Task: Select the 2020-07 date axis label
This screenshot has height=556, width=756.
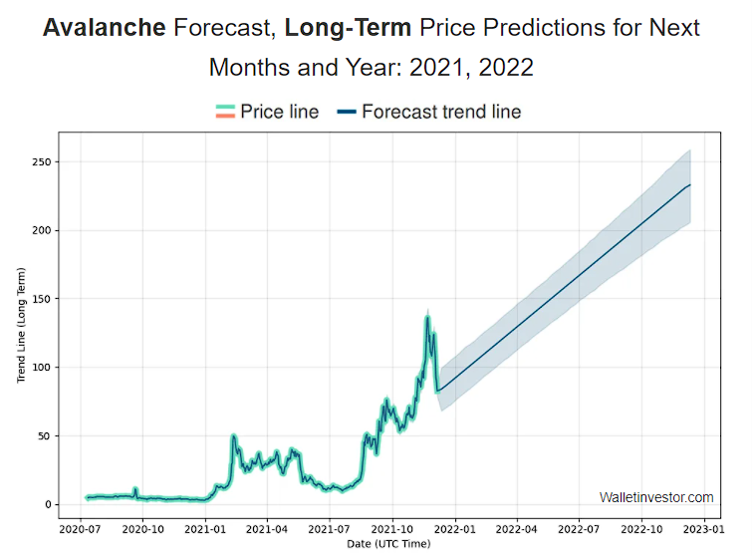Action: pos(80,529)
